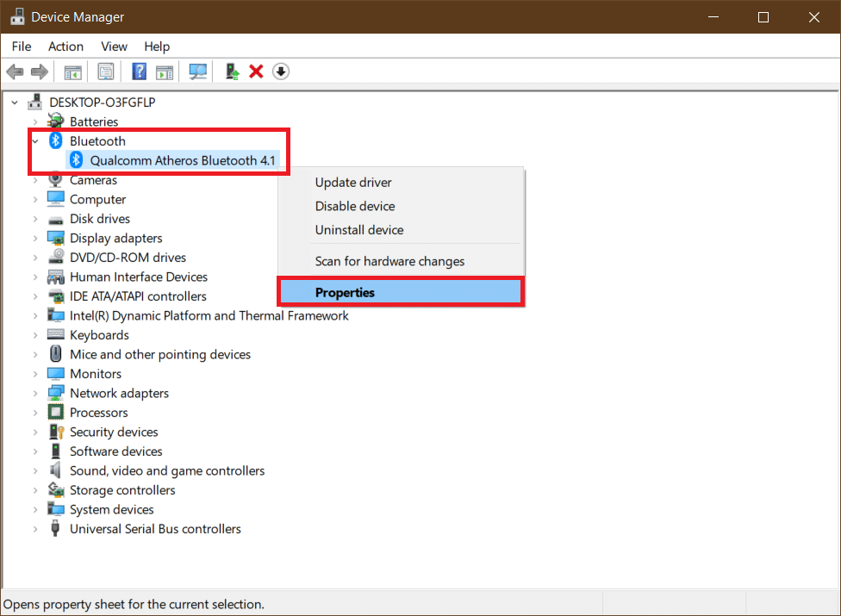Viewport: 841px width, 616px height.
Task: Select the Storage controllers label
Action: [122, 490]
